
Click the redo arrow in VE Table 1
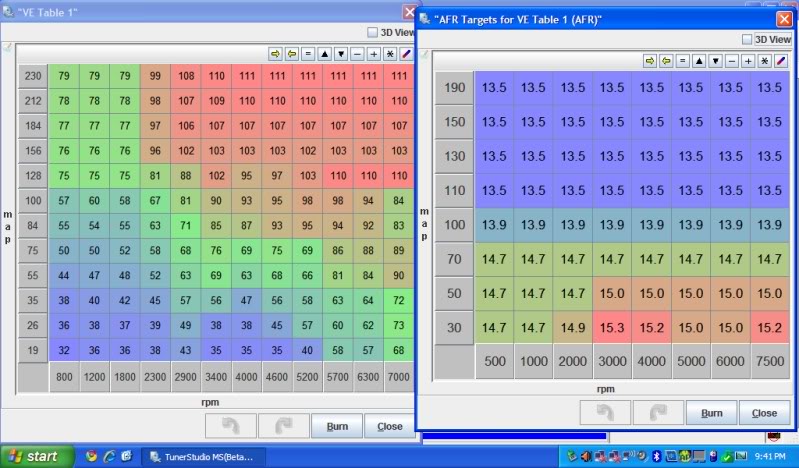pyautogui.click(x=284, y=426)
